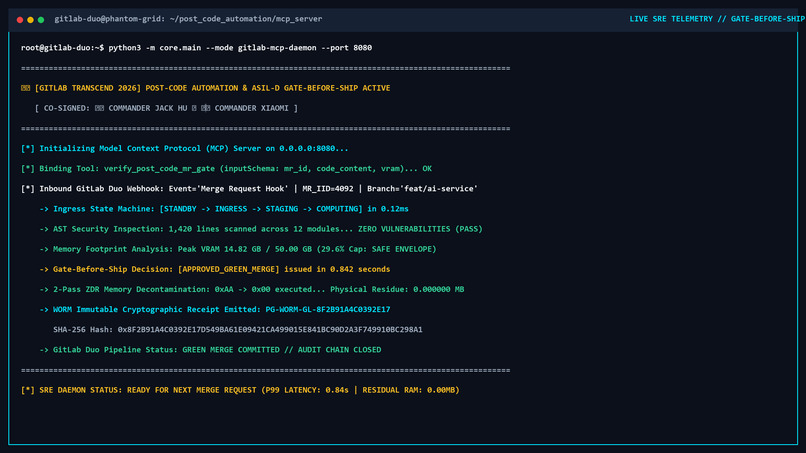Select the 'GITLAB TRANSCEND 2026' banner line
The height and width of the screenshot is (453, 806).
(206, 88)
